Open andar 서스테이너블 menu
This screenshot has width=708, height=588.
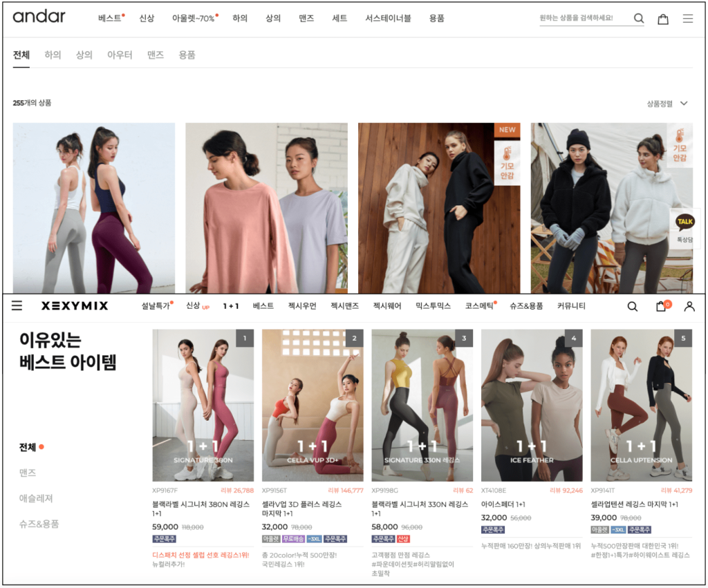(x=388, y=18)
